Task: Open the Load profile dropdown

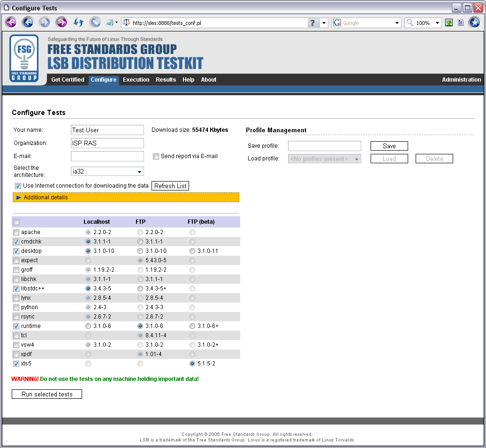Action: 325,159
